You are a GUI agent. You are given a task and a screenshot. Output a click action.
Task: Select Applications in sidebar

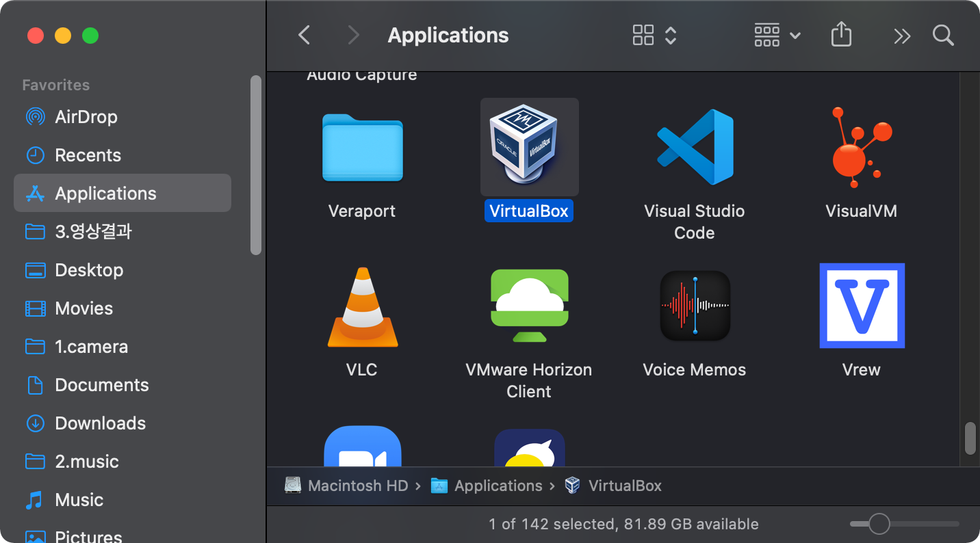click(x=122, y=194)
